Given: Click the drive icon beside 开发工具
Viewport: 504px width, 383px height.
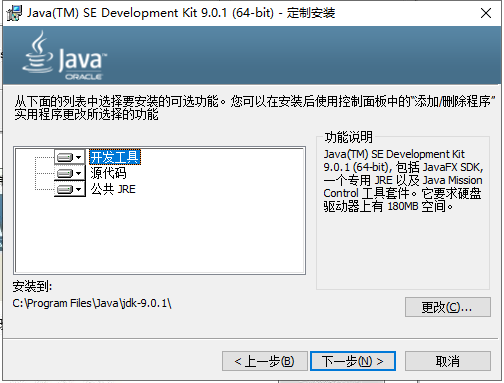Looking at the screenshot, I should pyautogui.click(x=65, y=157).
